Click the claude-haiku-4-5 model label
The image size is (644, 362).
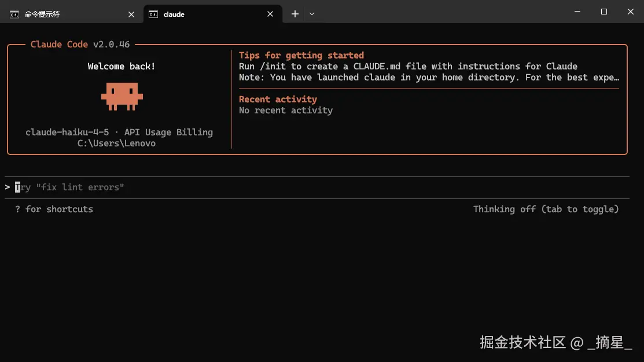67,132
